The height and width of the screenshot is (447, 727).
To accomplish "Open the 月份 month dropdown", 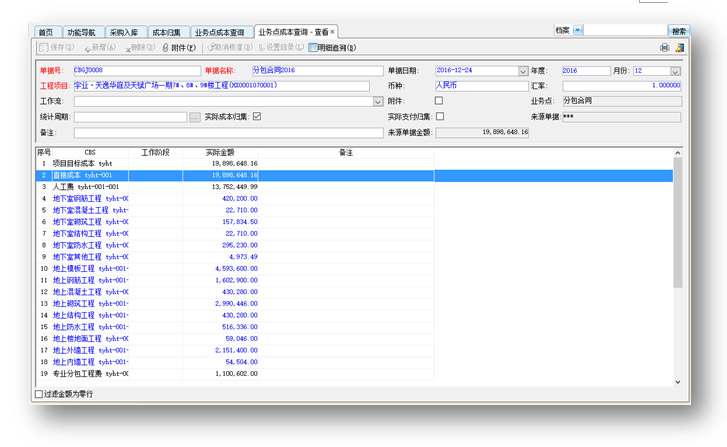I will 676,71.
